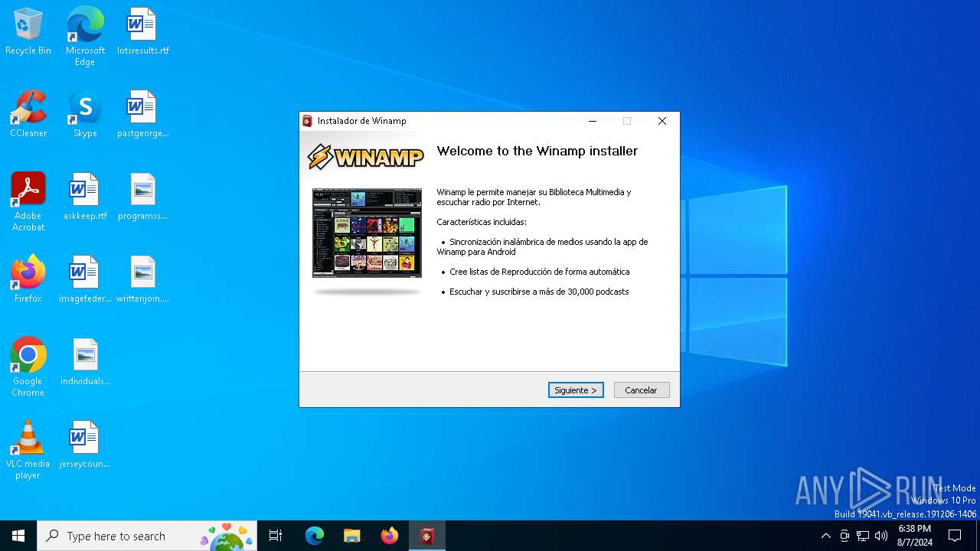
Task: Open File Explorer from the taskbar
Action: [351, 536]
